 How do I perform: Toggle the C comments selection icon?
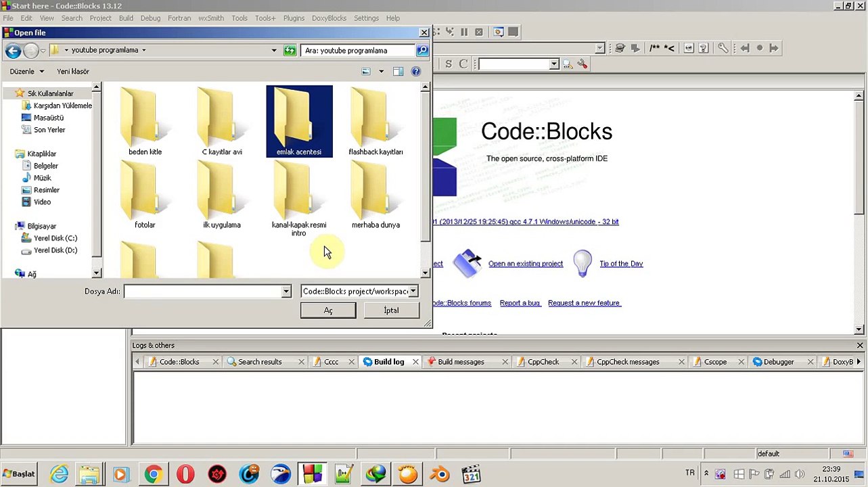(x=463, y=64)
